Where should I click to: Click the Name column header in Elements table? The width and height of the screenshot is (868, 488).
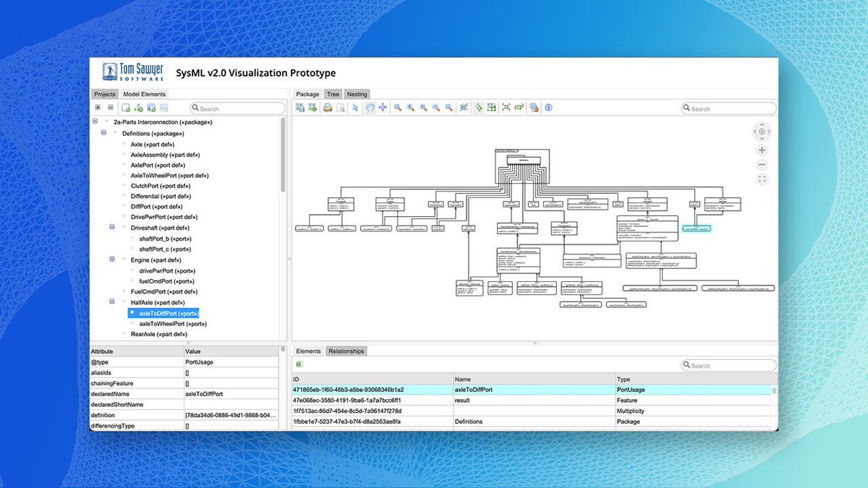pyautogui.click(x=534, y=379)
